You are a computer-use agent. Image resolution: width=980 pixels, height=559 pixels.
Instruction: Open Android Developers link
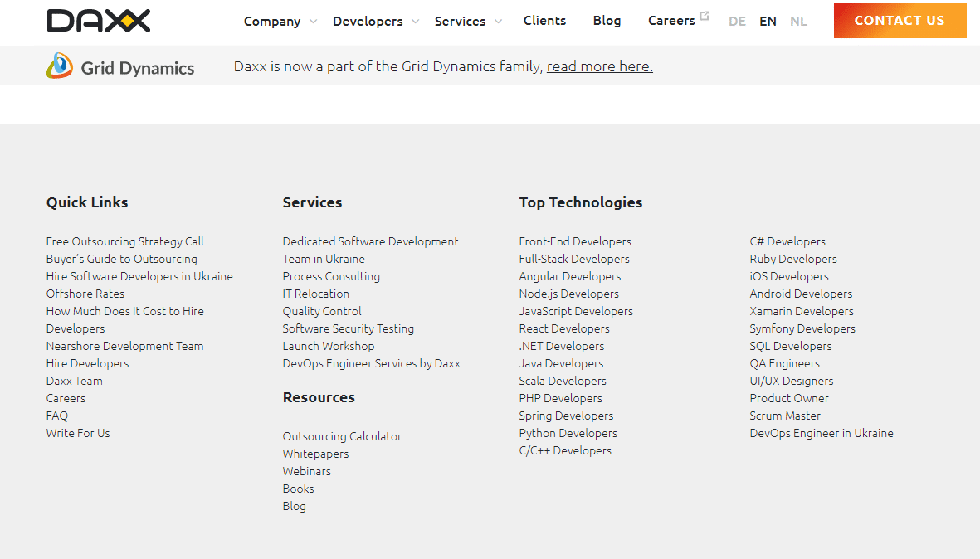click(802, 294)
